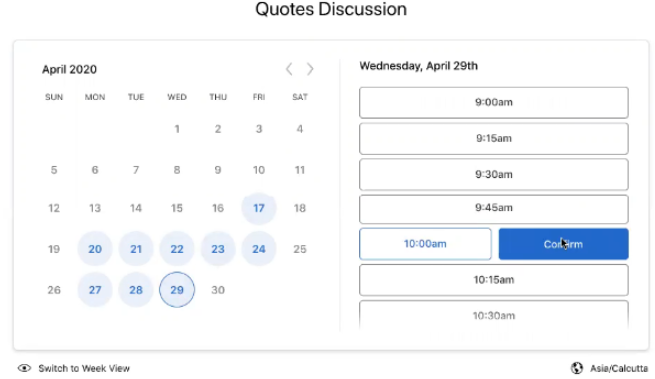Select the 10:30am time slot
Image resolution: width=655 pixels, height=379 pixels.
pos(493,315)
